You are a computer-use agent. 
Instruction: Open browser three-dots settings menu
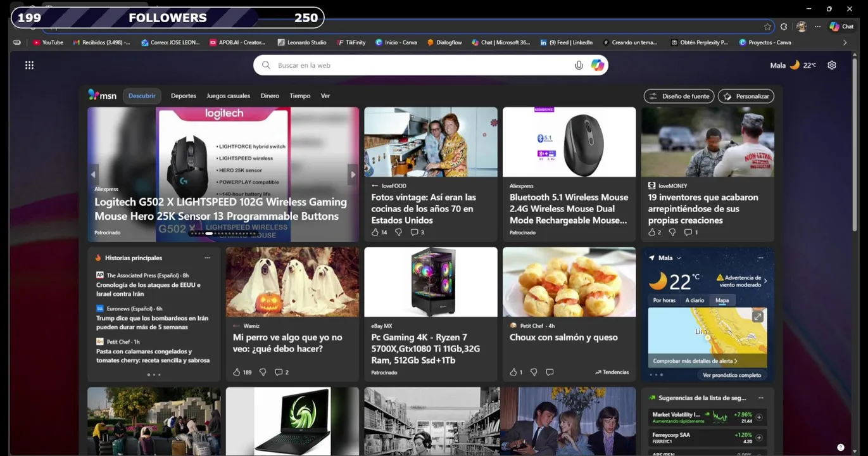[817, 27]
